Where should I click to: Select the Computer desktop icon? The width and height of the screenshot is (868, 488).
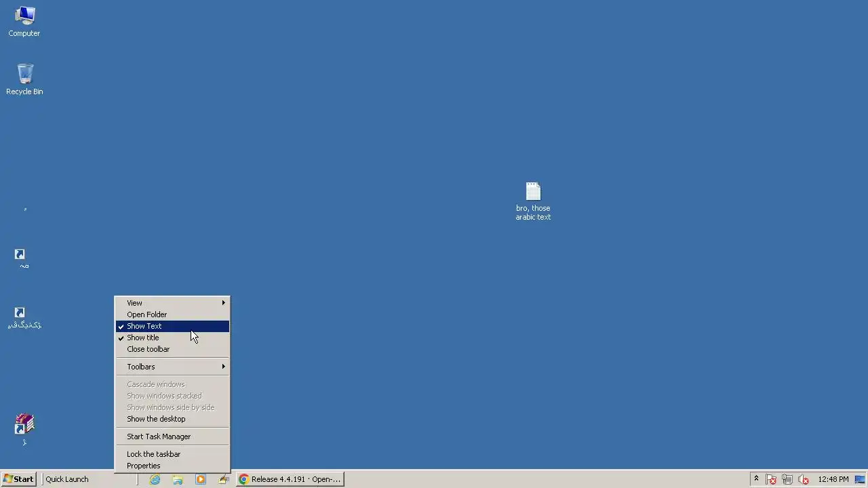click(24, 21)
